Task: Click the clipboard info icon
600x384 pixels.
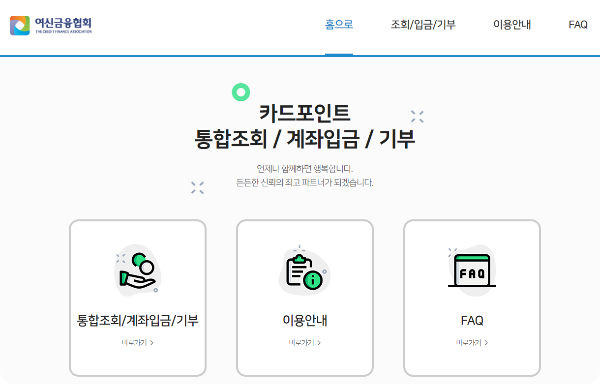Action: [305, 270]
